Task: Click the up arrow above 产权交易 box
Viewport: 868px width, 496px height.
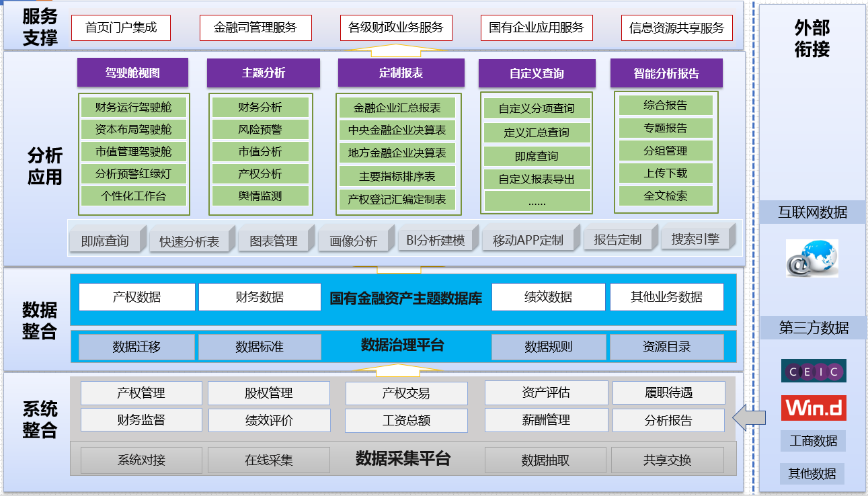Action: click(399, 370)
